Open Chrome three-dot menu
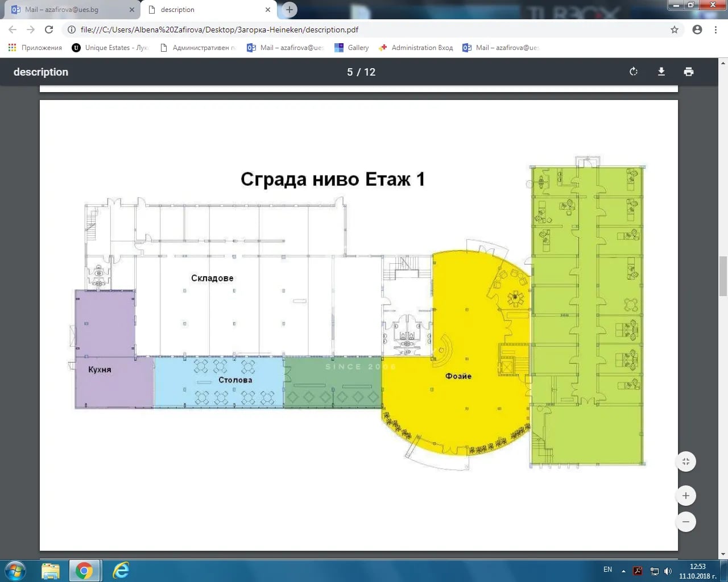The height and width of the screenshot is (582, 728). 715,30
